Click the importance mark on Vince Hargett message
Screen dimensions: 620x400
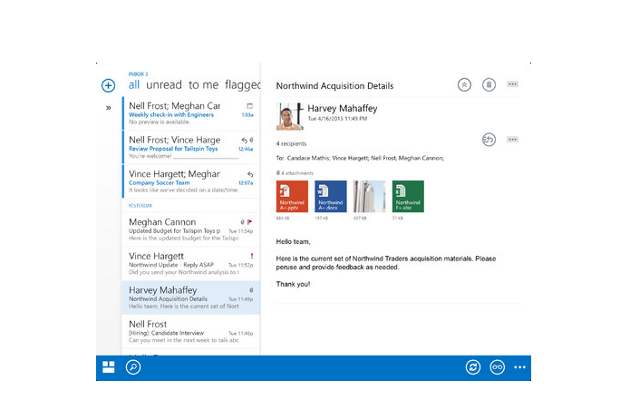pyautogui.click(x=252, y=256)
